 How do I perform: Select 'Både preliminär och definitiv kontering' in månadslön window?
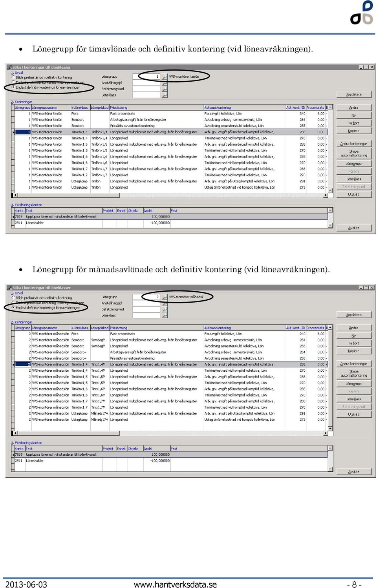tap(13, 298)
